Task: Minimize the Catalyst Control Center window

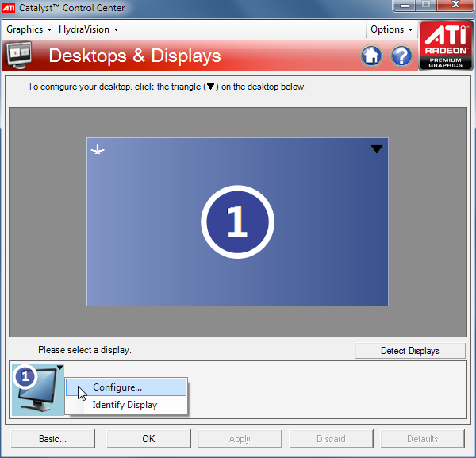Action: [405, 5]
